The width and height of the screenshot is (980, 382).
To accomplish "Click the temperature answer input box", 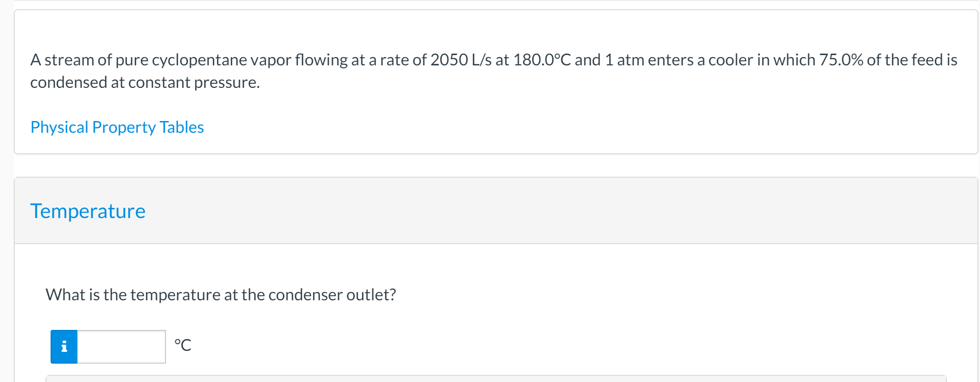I will coord(121,346).
